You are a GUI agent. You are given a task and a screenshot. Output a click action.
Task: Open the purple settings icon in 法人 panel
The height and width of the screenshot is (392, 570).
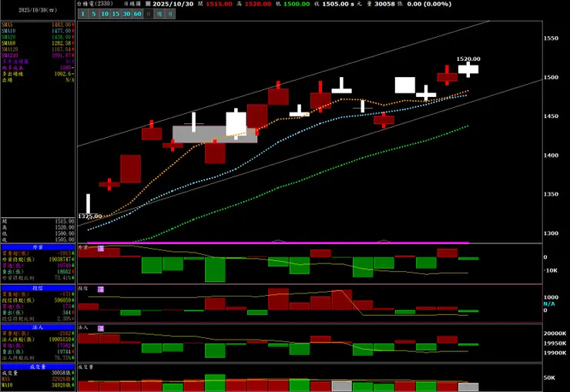(101, 328)
